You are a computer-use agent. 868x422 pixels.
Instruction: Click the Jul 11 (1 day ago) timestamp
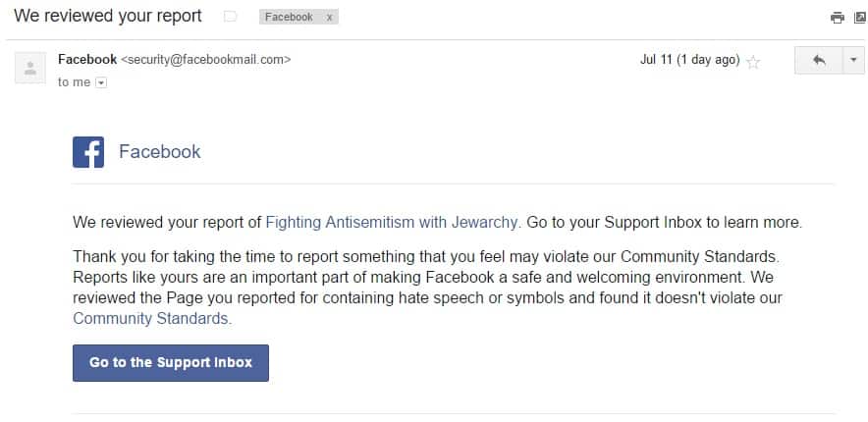point(689,60)
